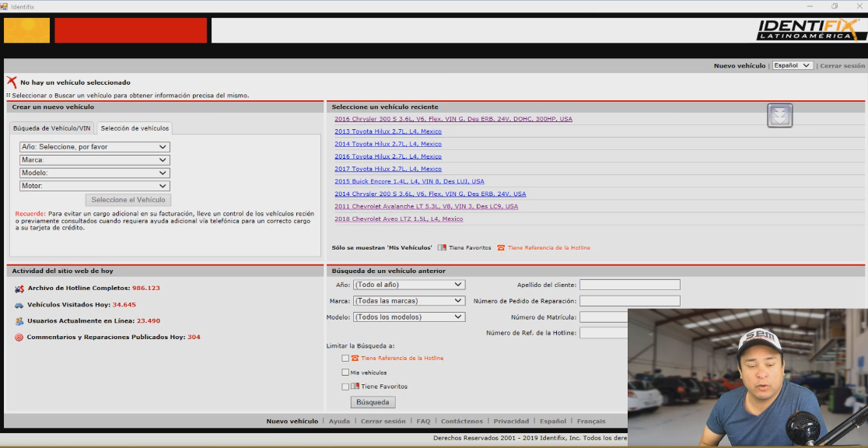Image resolution: width=868 pixels, height=448 pixels.
Task: Click the Vehículos Visitados Hoy car icon
Action: coord(19,305)
